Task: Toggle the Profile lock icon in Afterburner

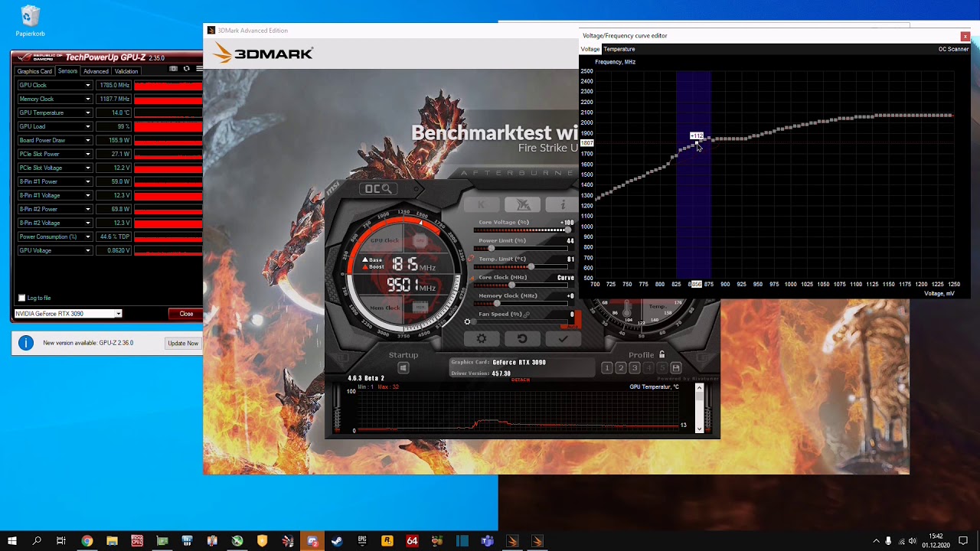Action: click(x=662, y=354)
